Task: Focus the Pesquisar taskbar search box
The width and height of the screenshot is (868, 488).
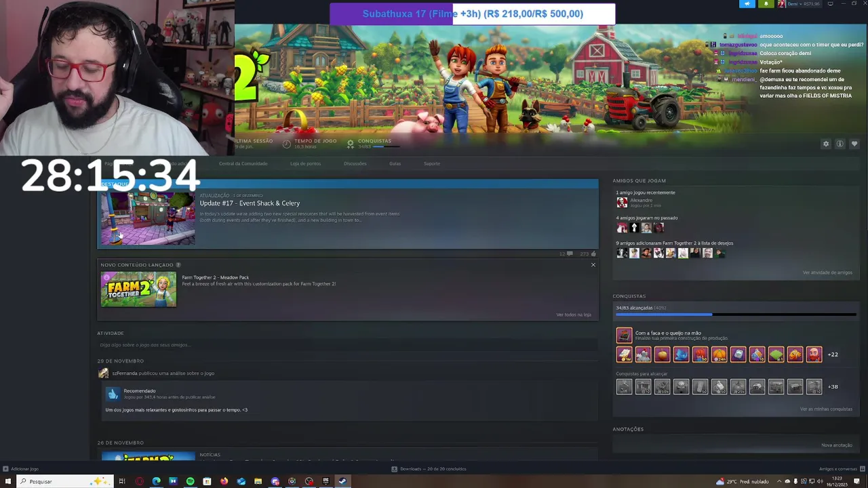Action: pyautogui.click(x=64, y=482)
